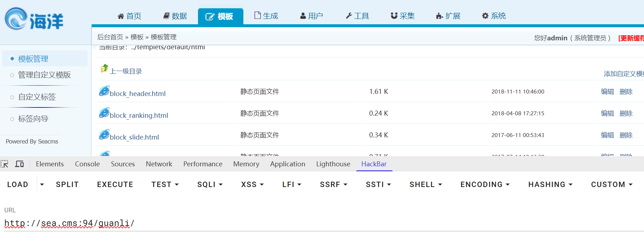644x232 pixels.
Task: Open the LFI dropdown
Action: [x=292, y=185]
